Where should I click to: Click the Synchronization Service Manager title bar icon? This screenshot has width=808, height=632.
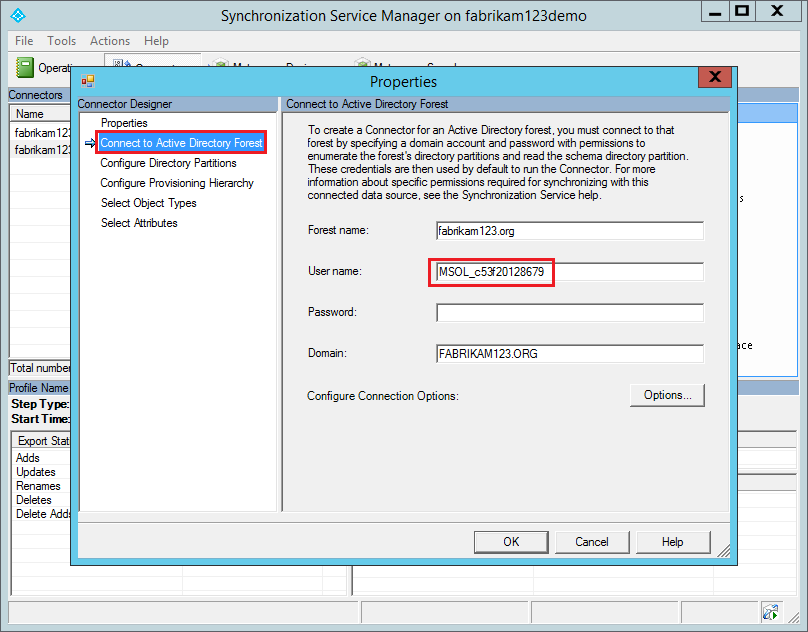[x=16, y=15]
